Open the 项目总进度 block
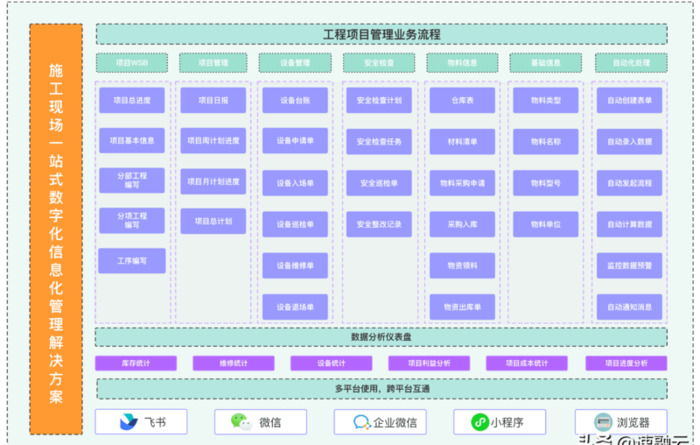The height and width of the screenshot is (445, 700). click(132, 100)
